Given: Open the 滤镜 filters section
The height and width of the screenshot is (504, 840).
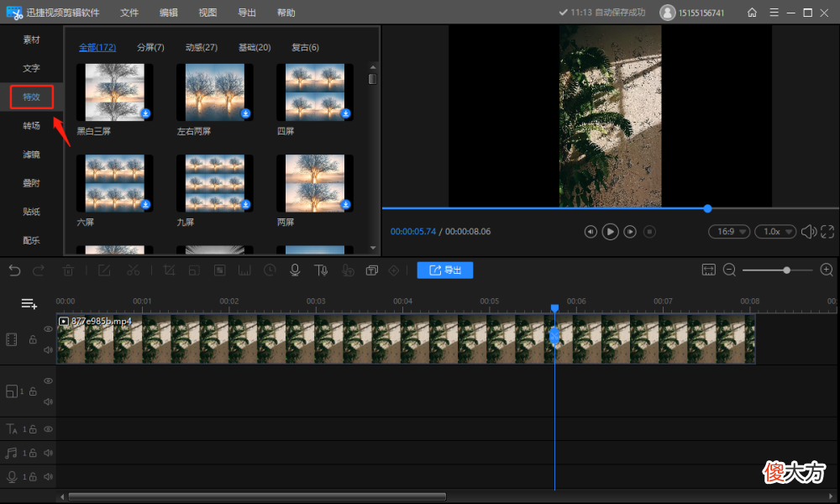Looking at the screenshot, I should pos(31,155).
